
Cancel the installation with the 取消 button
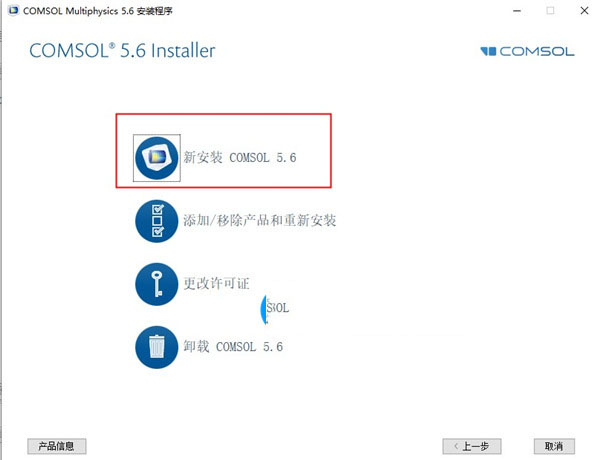tap(554, 446)
